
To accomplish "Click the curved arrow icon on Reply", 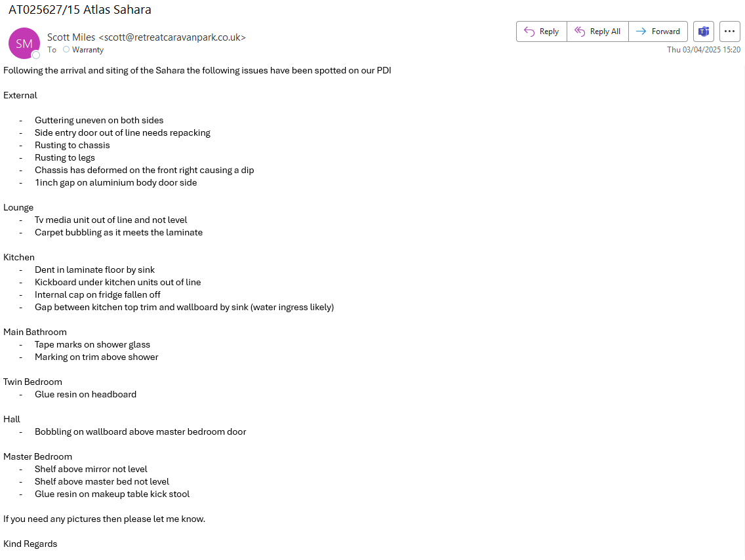I will click(x=529, y=31).
